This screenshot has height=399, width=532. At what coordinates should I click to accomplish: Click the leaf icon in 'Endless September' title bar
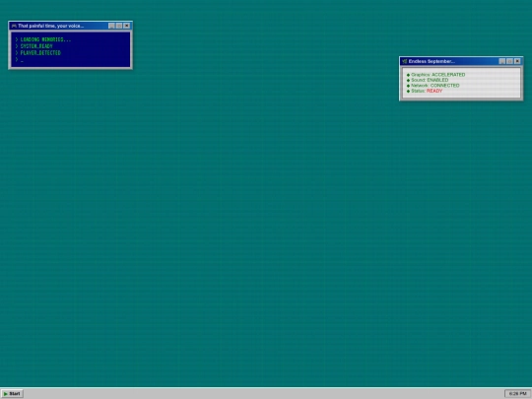(405, 61)
